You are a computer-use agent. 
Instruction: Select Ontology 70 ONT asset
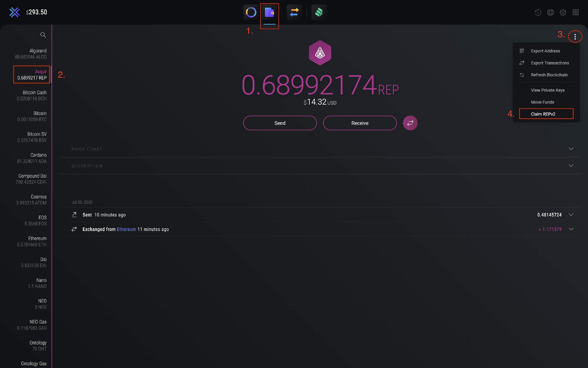(38, 346)
